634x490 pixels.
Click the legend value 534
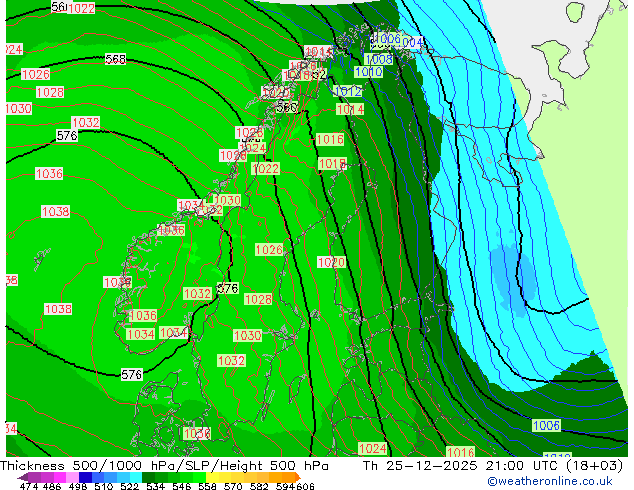[x=155, y=486]
